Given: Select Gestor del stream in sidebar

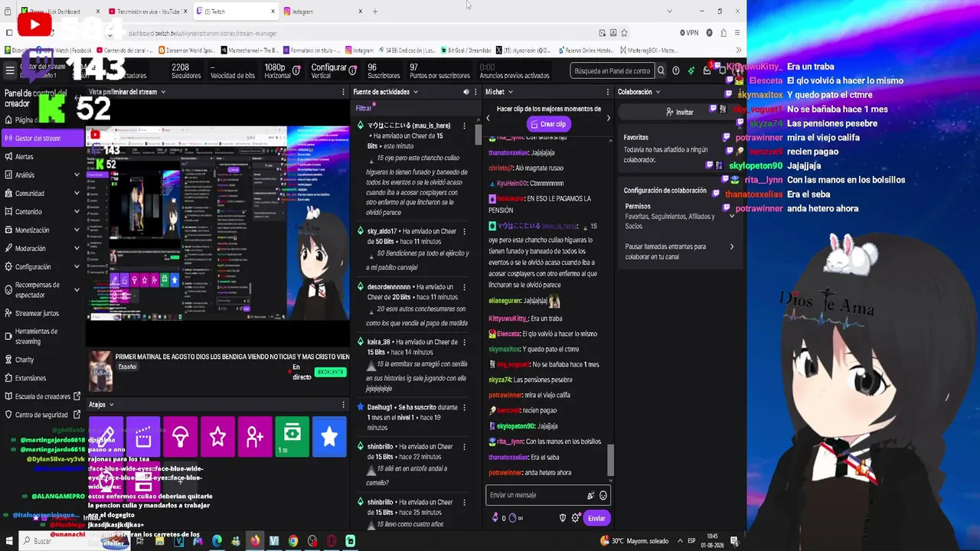Looking at the screenshot, I should [43, 139].
